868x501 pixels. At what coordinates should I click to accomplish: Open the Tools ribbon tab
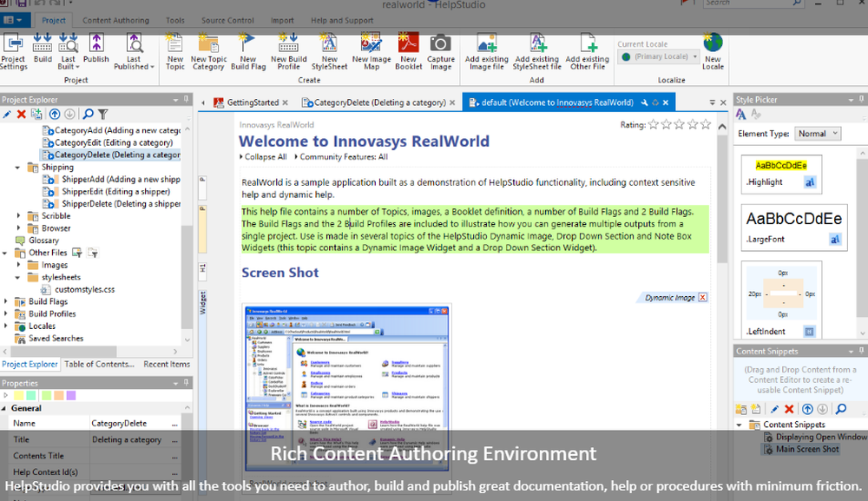point(175,21)
